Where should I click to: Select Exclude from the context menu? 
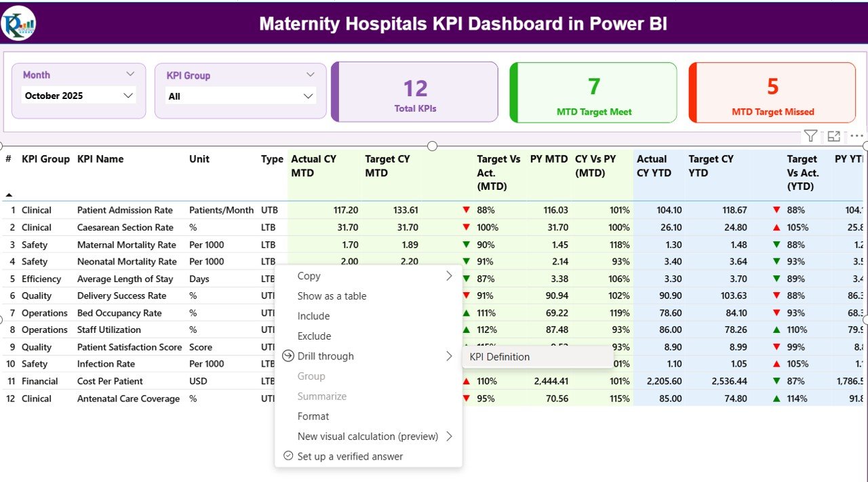click(314, 336)
